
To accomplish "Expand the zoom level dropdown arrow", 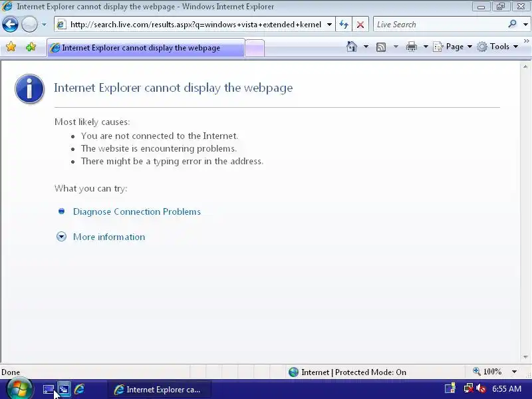I will coord(514,372).
